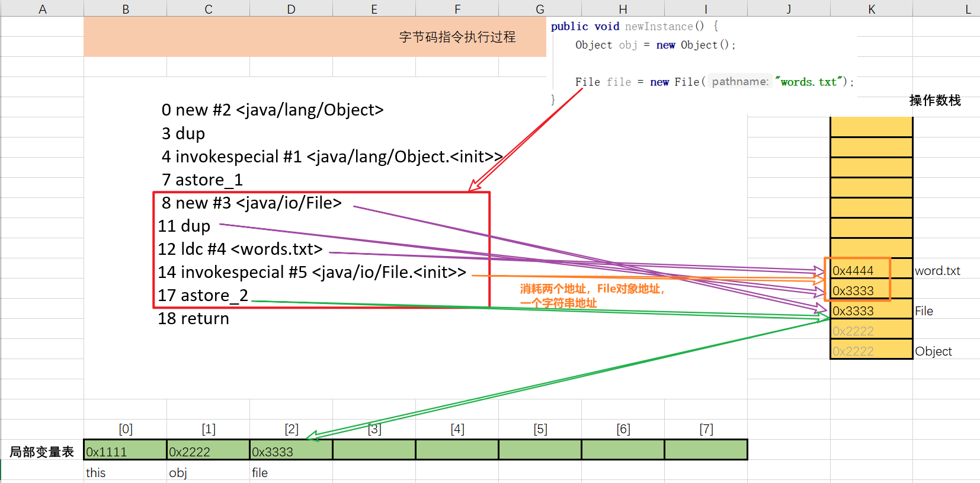Screen dimensions: 980x483
Task: Click the 'new Object()' code line
Action: (655, 45)
